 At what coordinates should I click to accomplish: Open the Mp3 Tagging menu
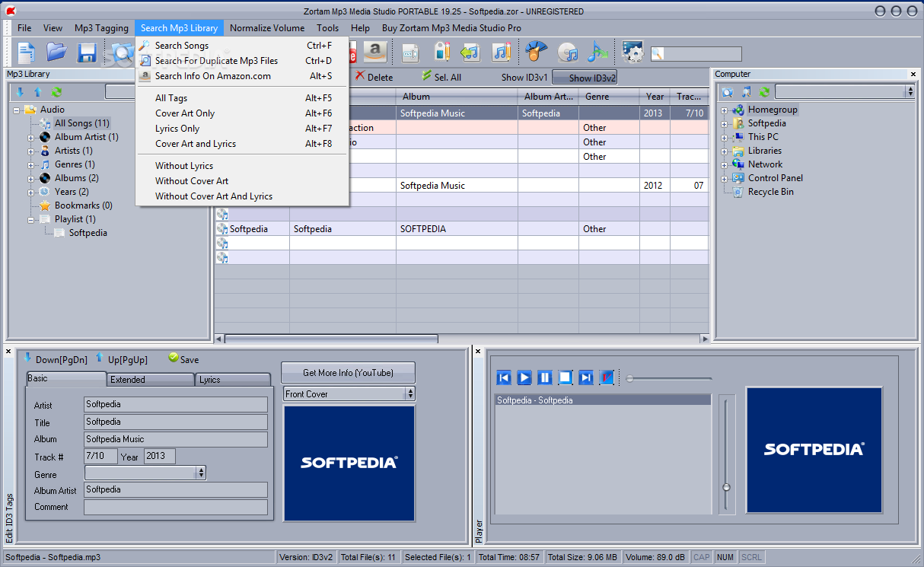click(101, 28)
